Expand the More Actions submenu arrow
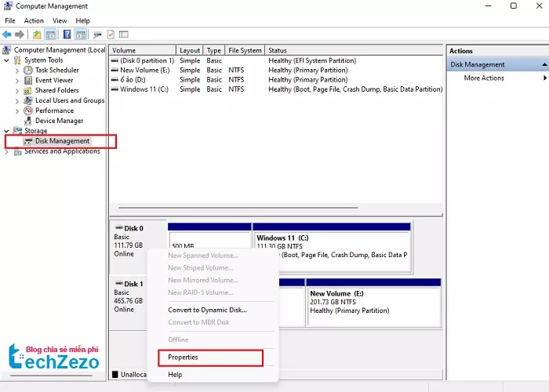Screen dimensions: 549x392 (x=545, y=78)
